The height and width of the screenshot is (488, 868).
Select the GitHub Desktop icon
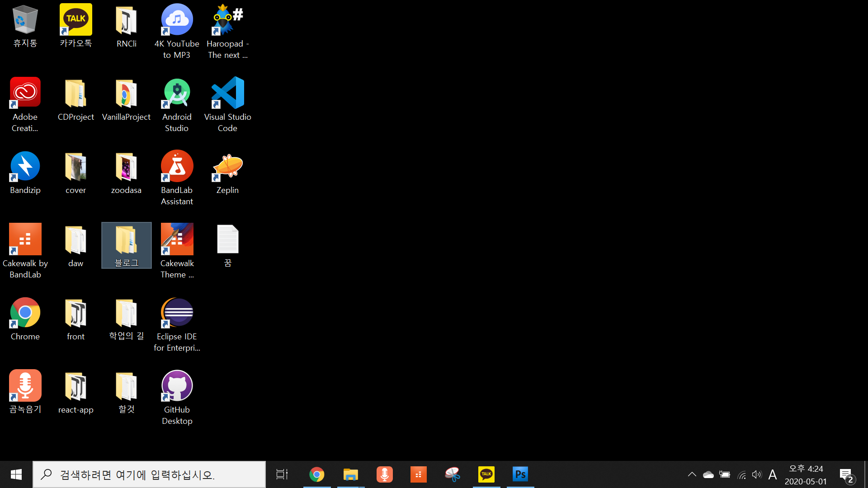point(177,386)
